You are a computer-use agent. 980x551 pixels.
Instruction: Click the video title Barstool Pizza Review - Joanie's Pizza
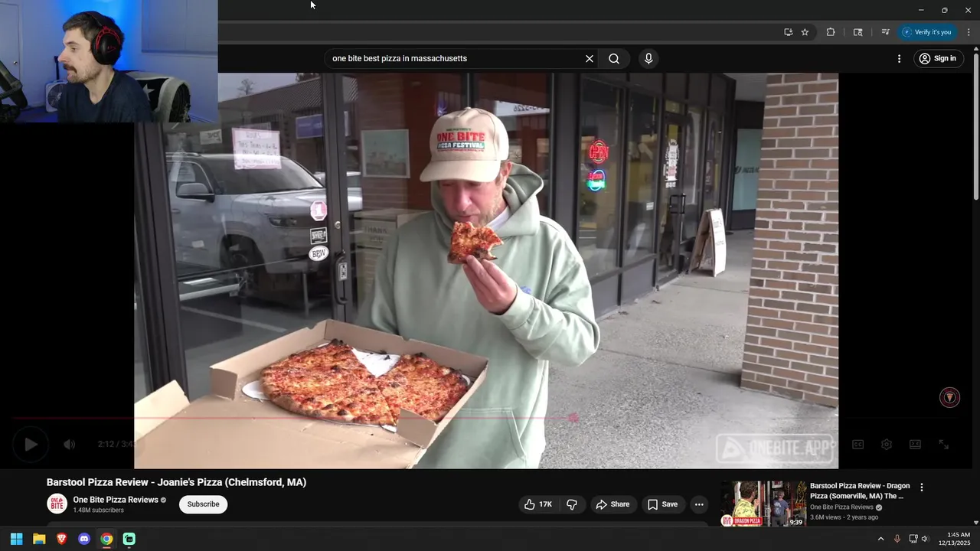click(x=176, y=482)
